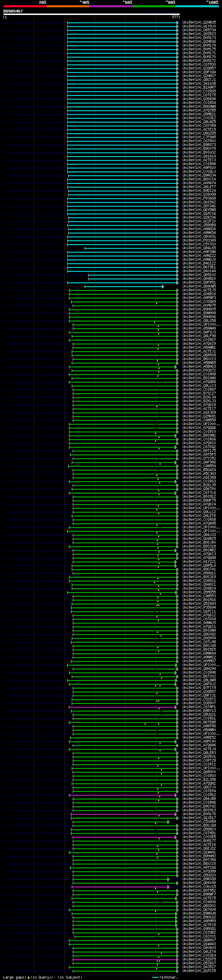Open hit UniRef100_A1E369
Viewport: 222px width, 980px height.
(x=199, y=412)
